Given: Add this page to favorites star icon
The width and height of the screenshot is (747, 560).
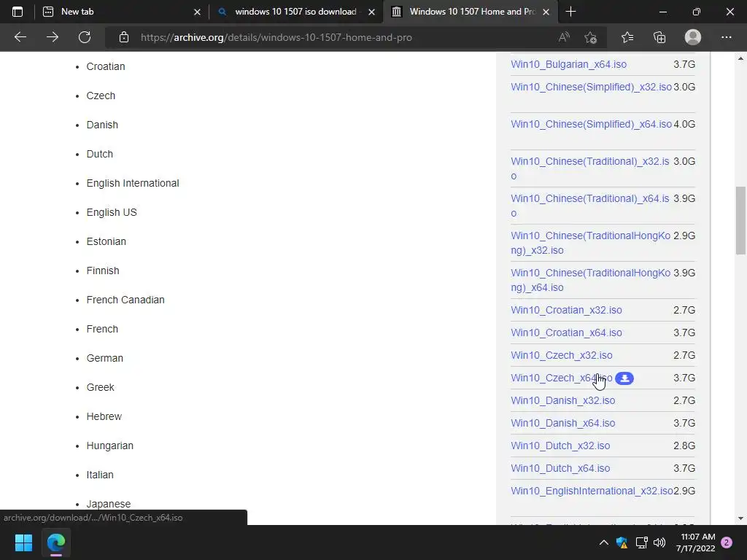Looking at the screenshot, I should coord(590,37).
